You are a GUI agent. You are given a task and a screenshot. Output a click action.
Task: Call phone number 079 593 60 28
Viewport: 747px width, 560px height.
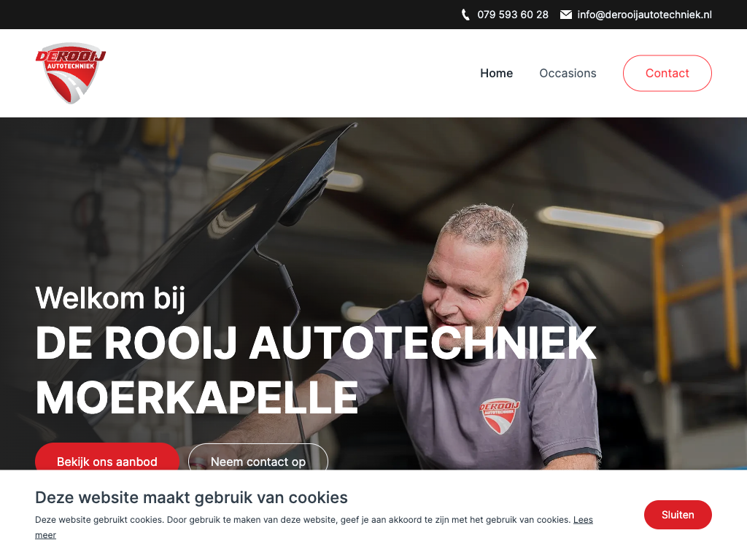513,15
